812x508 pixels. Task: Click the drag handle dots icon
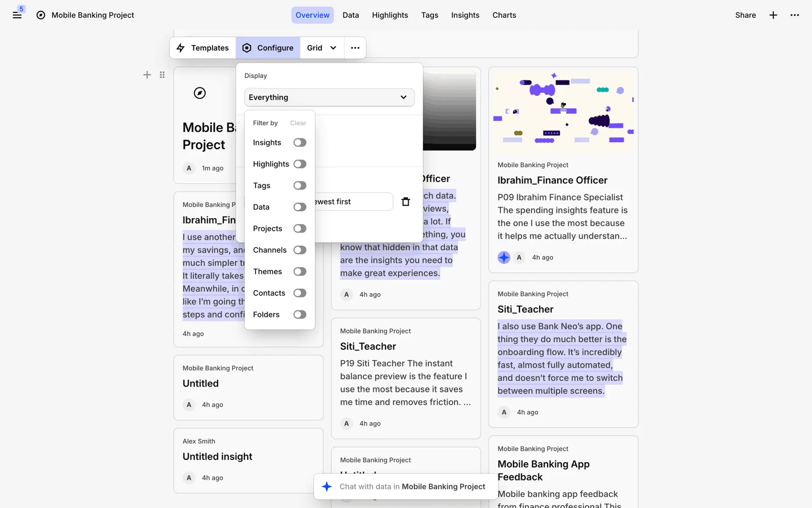[162, 75]
